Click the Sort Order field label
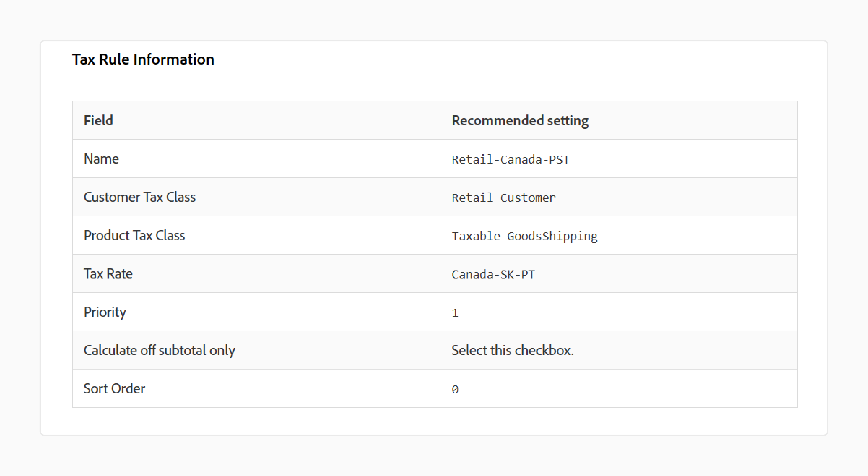The image size is (868, 476). click(x=114, y=388)
